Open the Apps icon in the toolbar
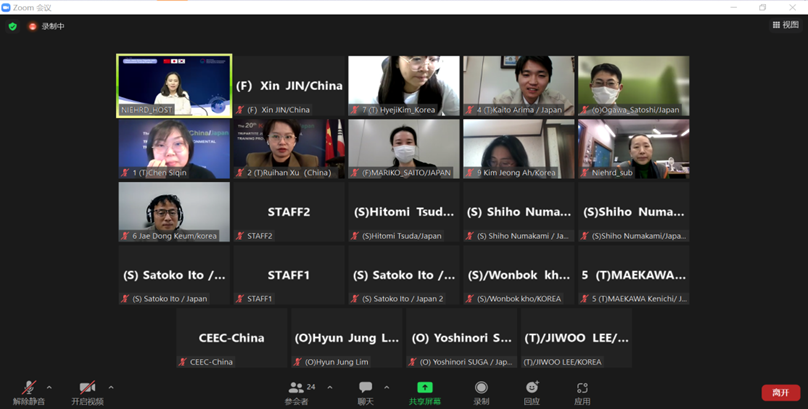The height and width of the screenshot is (409, 808). coord(582,390)
